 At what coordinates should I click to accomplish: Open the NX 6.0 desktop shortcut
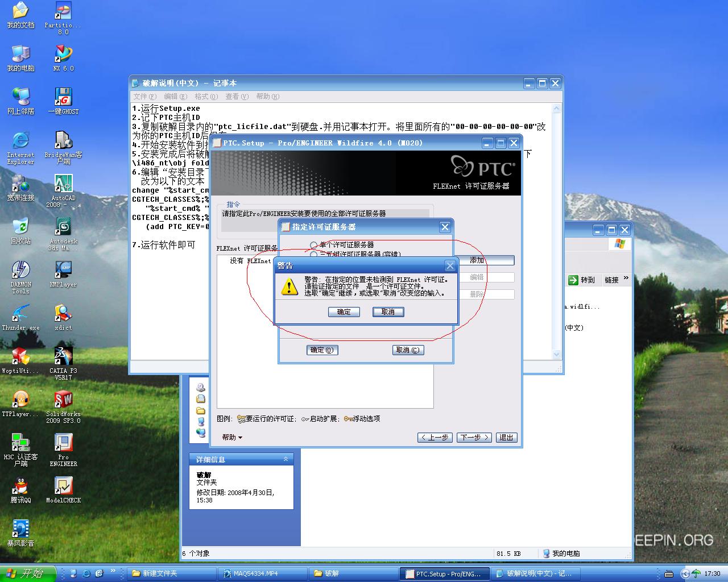coord(64,57)
